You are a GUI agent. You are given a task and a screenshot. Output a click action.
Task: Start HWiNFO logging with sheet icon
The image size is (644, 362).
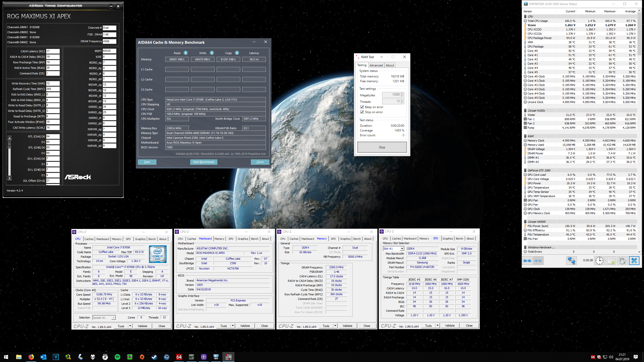click(x=611, y=261)
